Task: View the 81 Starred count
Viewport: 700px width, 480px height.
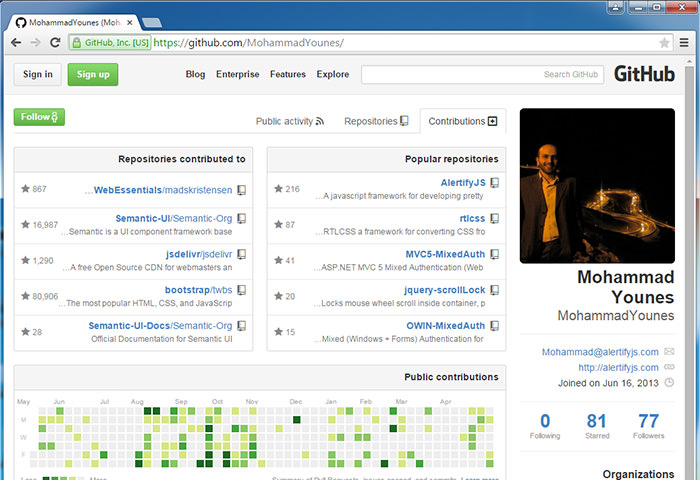Action: 597,426
